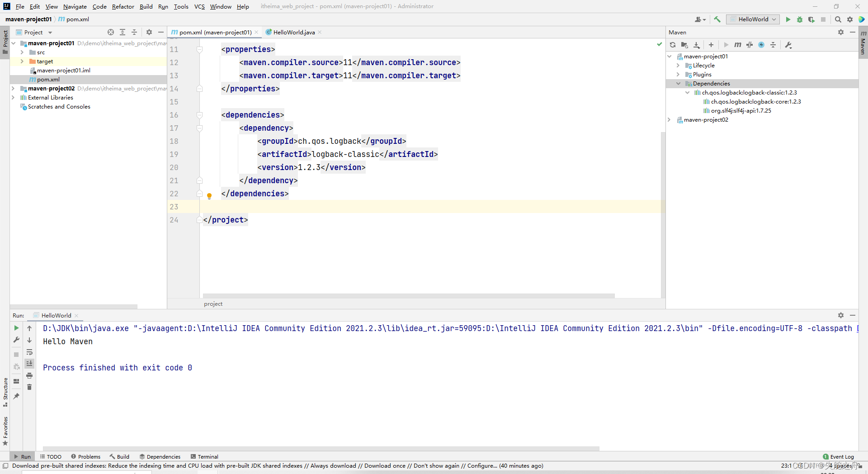The image size is (868, 474).
Task: Open the TODO tool window tab
Action: coord(51,456)
